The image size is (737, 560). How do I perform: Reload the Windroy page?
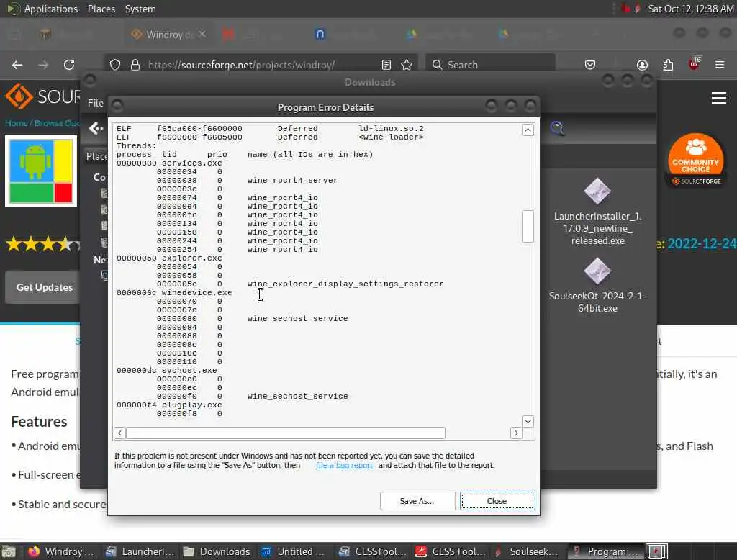click(x=69, y=65)
